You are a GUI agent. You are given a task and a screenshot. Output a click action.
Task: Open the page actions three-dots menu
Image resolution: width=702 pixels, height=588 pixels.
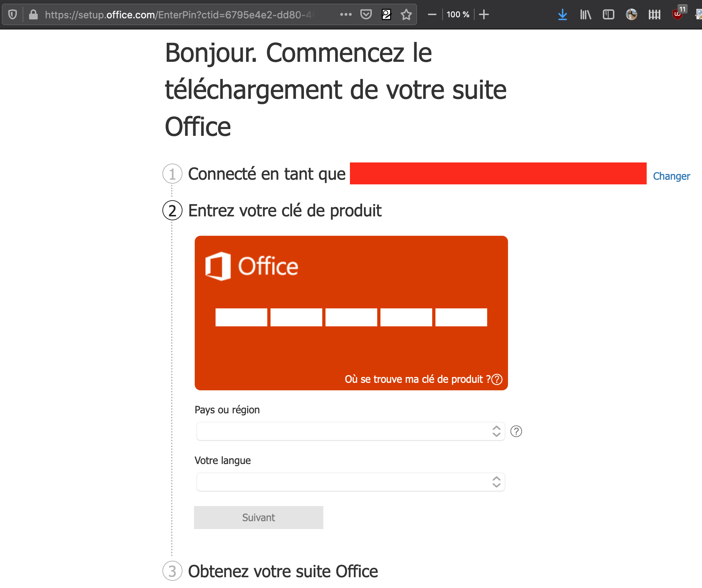[346, 14]
